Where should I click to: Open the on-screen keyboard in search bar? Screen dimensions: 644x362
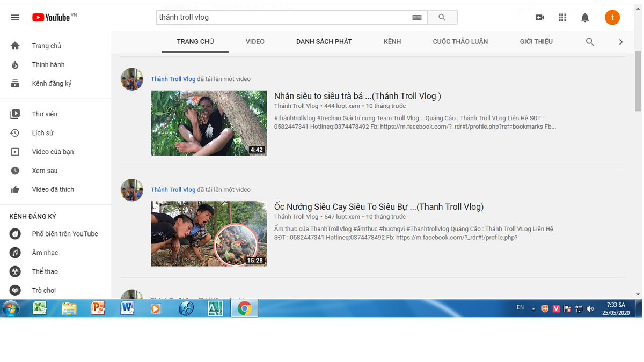tap(417, 17)
